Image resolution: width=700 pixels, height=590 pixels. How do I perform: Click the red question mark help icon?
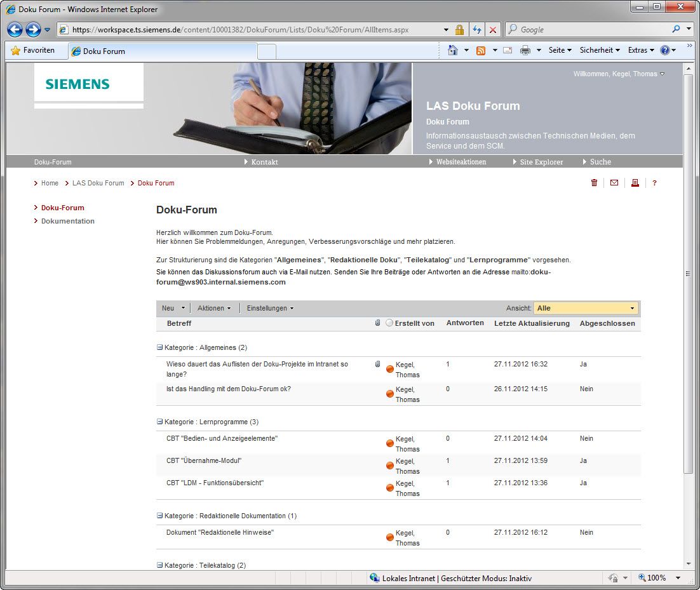click(654, 183)
